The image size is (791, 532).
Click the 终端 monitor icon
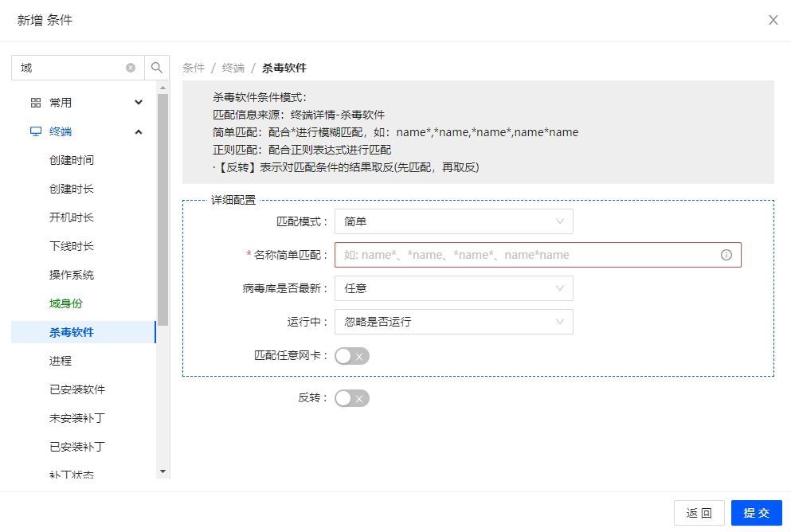[36, 131]
